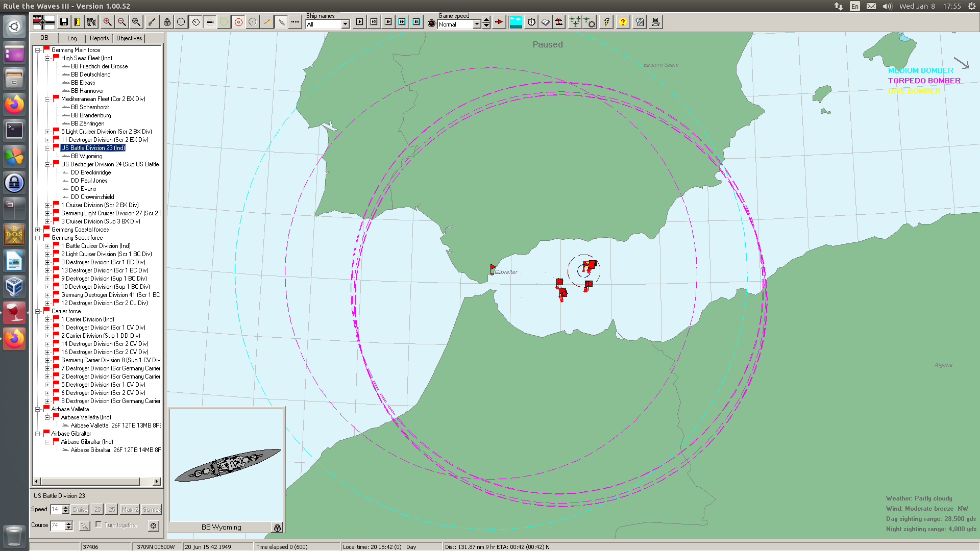Switch to the Log tab
The width and height of the screenshot is (980, 551).
(x=72, y=38)
